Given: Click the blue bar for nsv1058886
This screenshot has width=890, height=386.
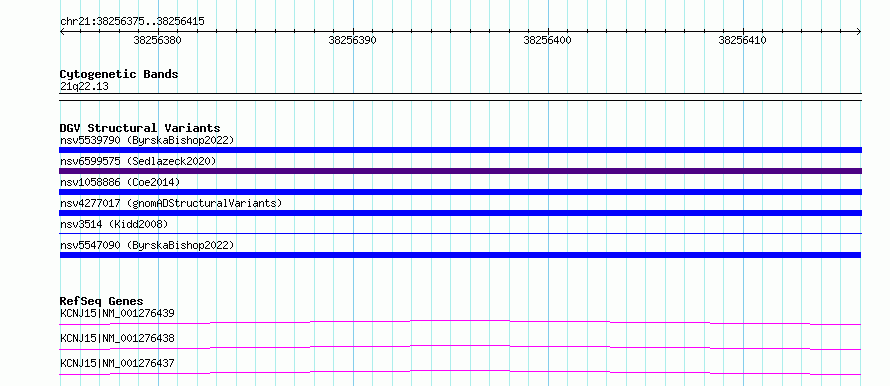Looking at the screenshot, I should [x=460, y=192].
